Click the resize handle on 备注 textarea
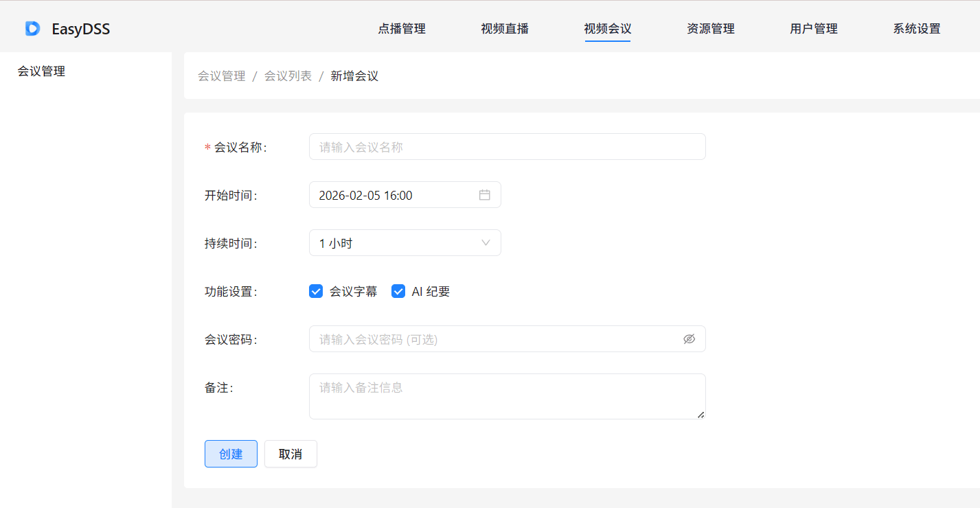The image size is (980, 508). (x=701, y=413)
